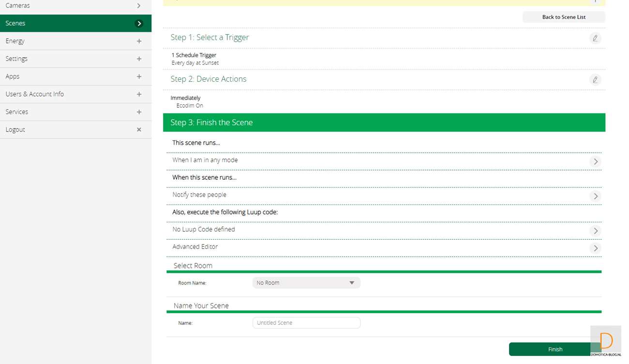Expand the 'Notify these people' row
Viewport: 629px width, 364px height.
[x=595, y=196]
